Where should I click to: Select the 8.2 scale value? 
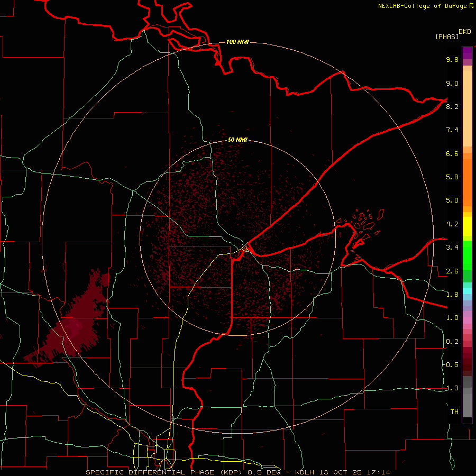point(452,106)
